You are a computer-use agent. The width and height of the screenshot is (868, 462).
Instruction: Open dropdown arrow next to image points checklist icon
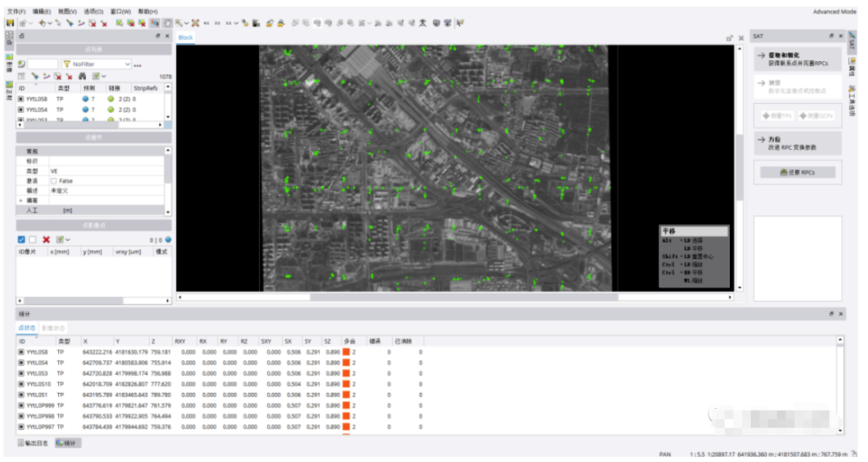pyautogui.click(x=68, y=239)
